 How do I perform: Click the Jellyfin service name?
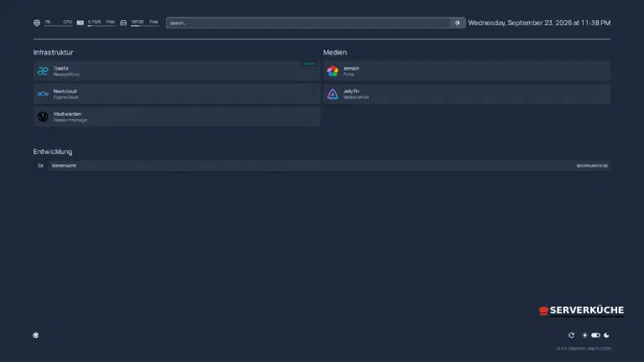tap(351, 91)
